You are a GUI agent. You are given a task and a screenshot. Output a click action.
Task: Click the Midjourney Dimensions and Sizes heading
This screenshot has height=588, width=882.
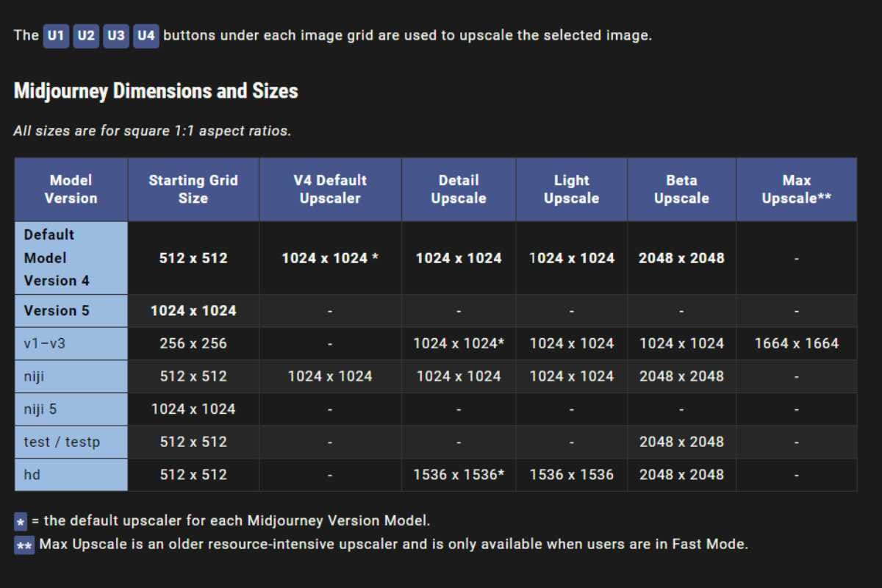click(x=155, y=90)
